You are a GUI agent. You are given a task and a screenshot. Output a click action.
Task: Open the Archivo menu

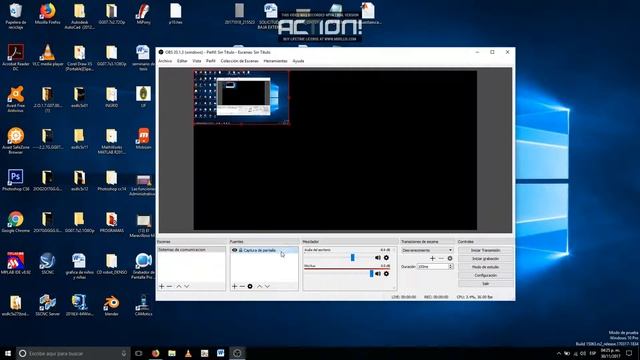(165, 61)
